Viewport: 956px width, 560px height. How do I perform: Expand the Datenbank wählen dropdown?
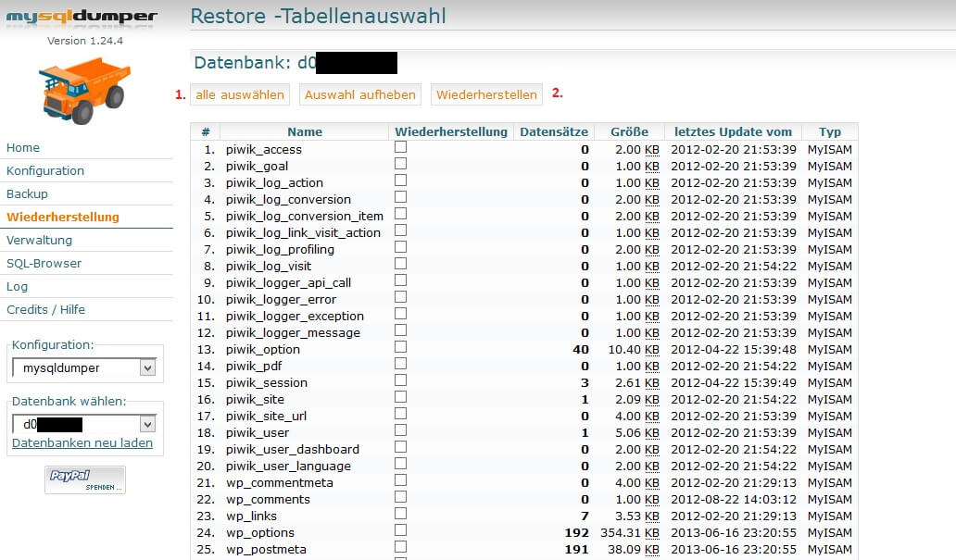(x=84, y=424)
